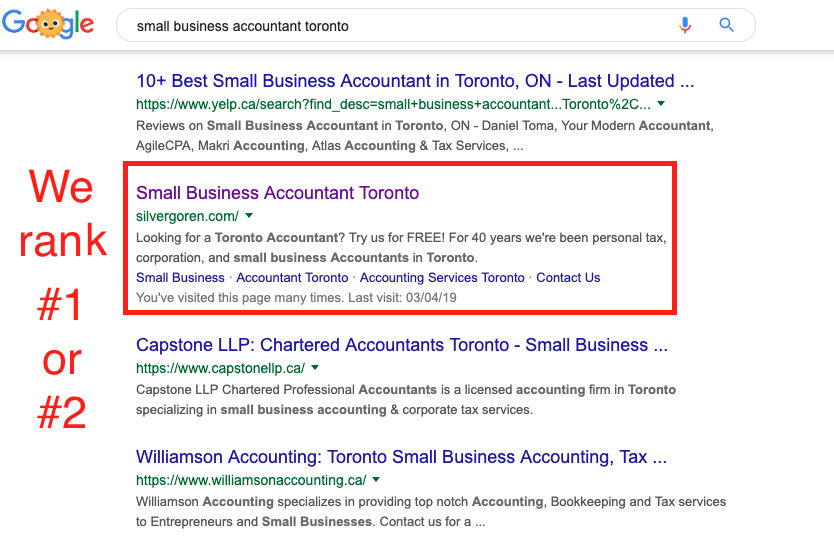834x544 pixels.
Task: Click the green www.williamsonaccounting.ca URL
Action: pyautogui.click(x=251, y=480)
